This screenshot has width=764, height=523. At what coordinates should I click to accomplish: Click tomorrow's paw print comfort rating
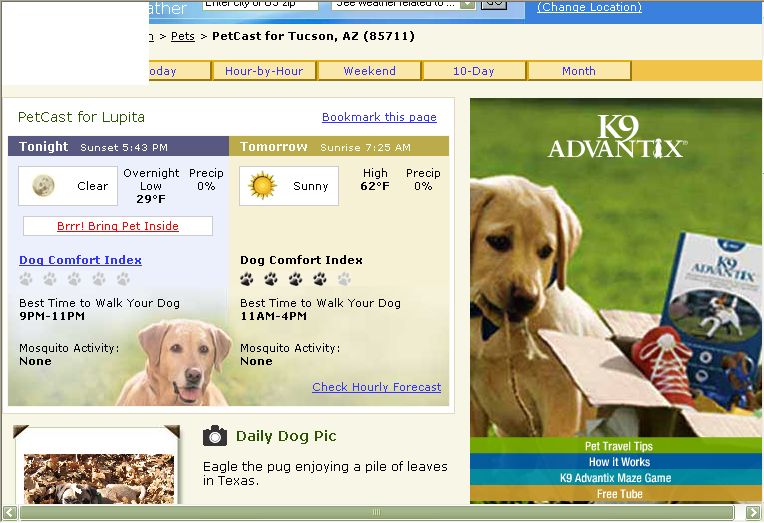pyautogui.click(x=295, y=279)
